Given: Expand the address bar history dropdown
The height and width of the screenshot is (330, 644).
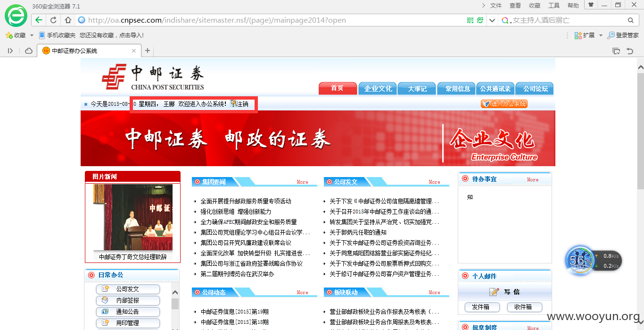Looking at the screenshot, I should click(x=492, y=20).
